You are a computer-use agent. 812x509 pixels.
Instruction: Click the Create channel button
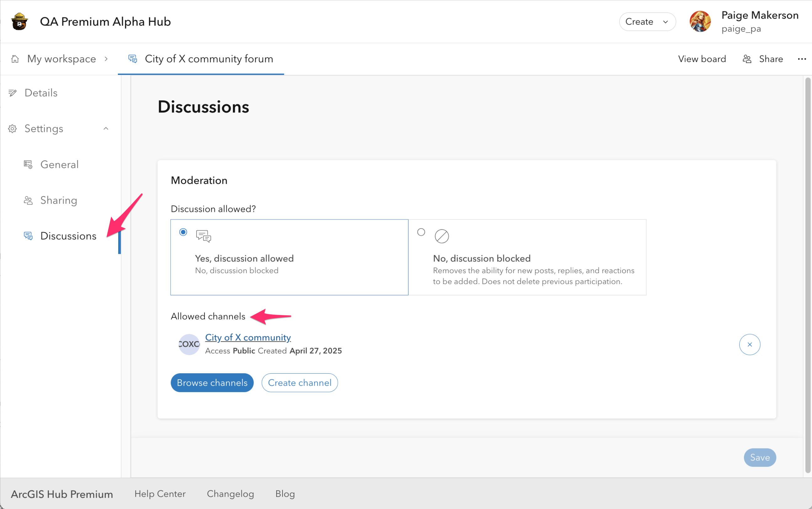(x=299, y=382)
